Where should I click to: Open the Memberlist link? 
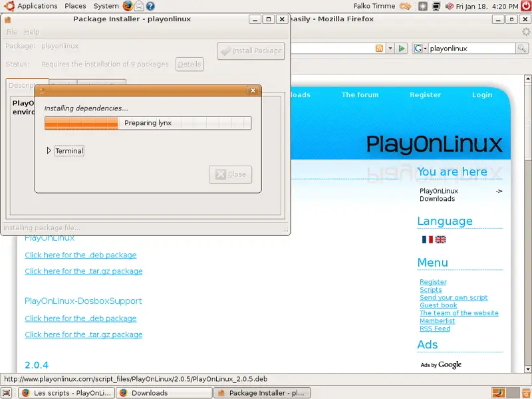tap(437, 321)
